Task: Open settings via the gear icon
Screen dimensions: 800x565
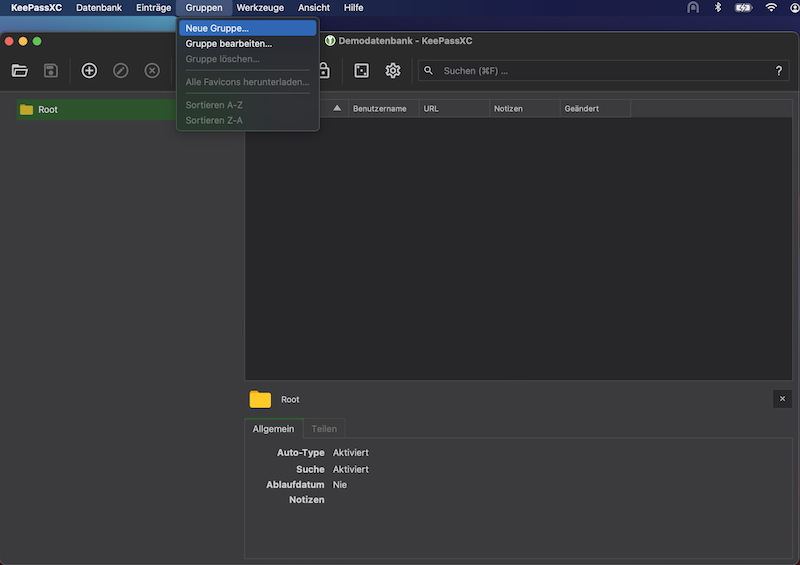Action: (x=393, y=71)
